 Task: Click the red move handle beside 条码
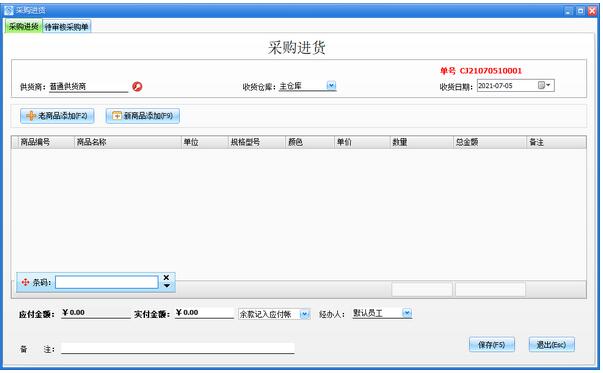[25, 283]
